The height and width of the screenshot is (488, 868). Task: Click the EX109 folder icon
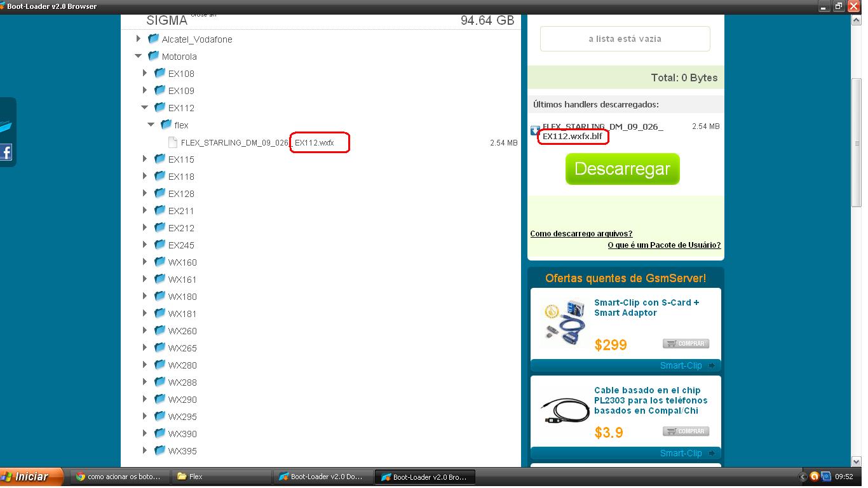pyautogui.click(x=160, y=90)
